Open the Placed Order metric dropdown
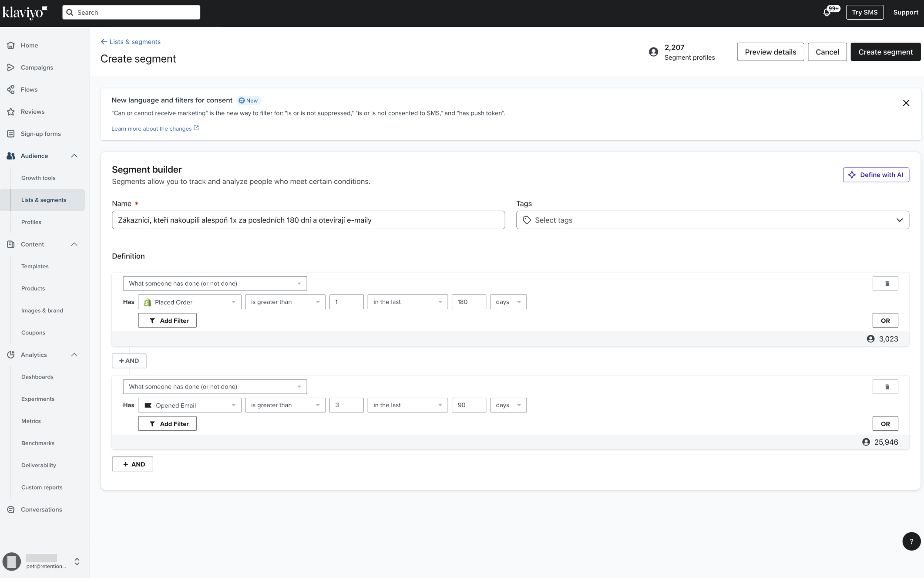Image resolution: width=924 pixels, height=578 pixels. (x=190, y=302)
